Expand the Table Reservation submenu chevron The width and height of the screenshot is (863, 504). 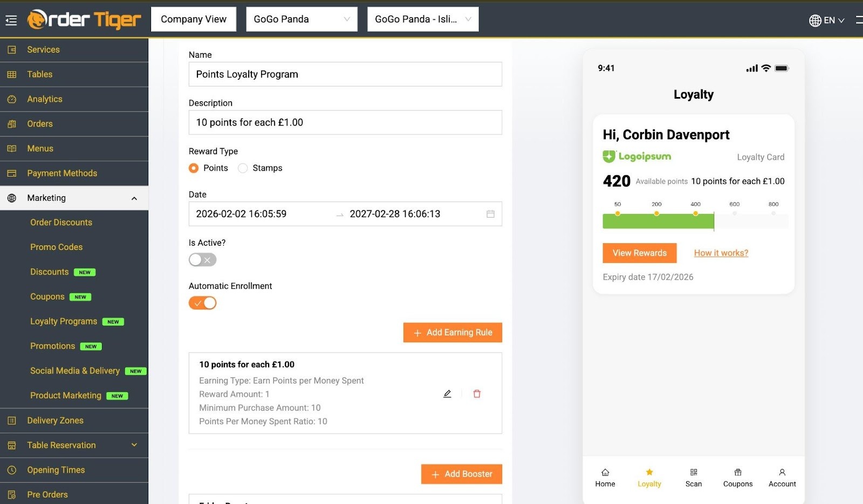click(134, 445)
